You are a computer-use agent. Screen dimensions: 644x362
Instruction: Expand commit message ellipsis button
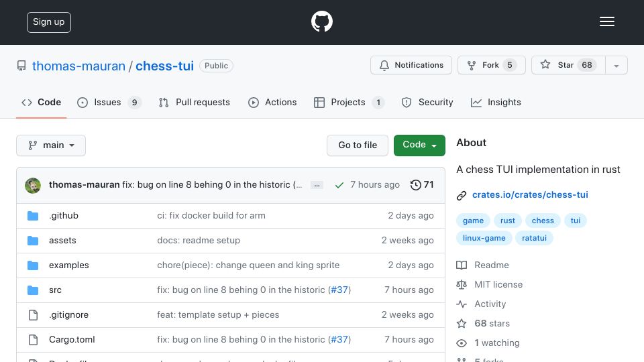coord(317,185)
